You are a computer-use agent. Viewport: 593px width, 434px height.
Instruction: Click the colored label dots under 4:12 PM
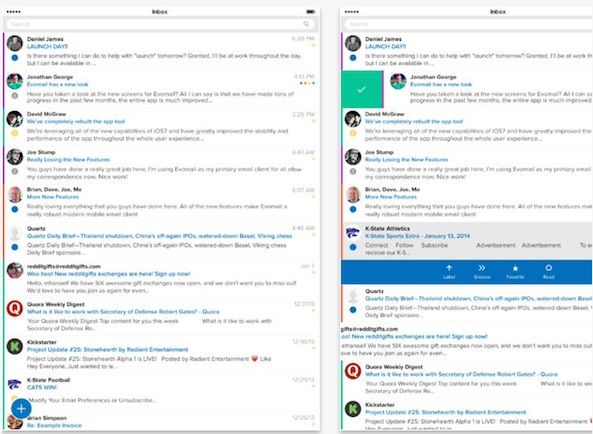[307, 83]
